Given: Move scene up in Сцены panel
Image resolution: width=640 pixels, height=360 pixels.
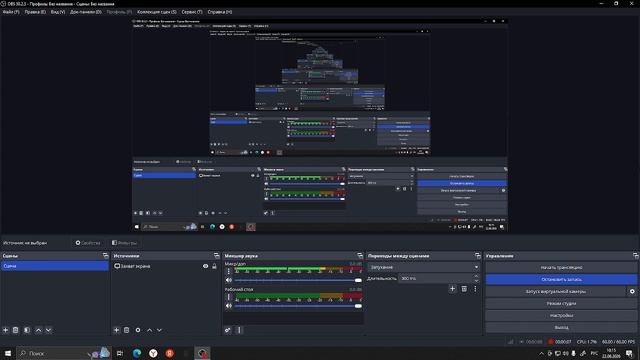Looking at the screenshot, I should pos(38,330).
